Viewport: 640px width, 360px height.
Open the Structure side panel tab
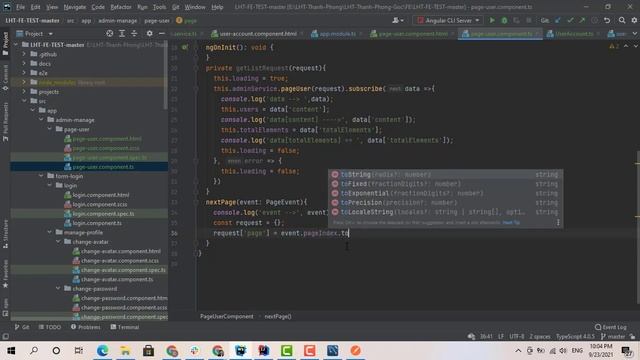(5, 233)
